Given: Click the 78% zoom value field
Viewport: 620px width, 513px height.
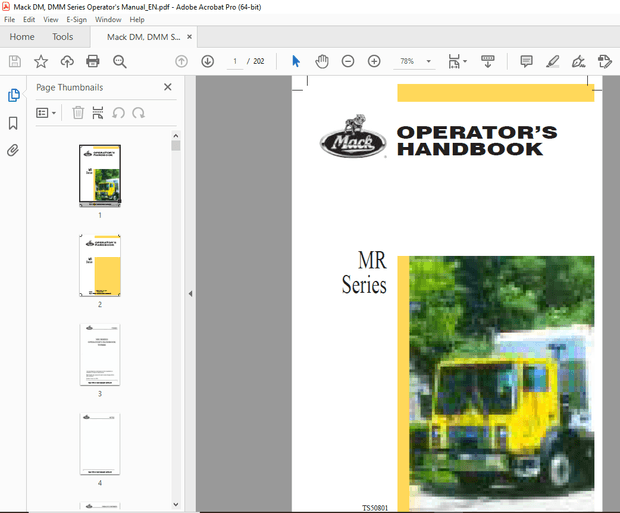Looking at the screenshot, I should [407, 61].
